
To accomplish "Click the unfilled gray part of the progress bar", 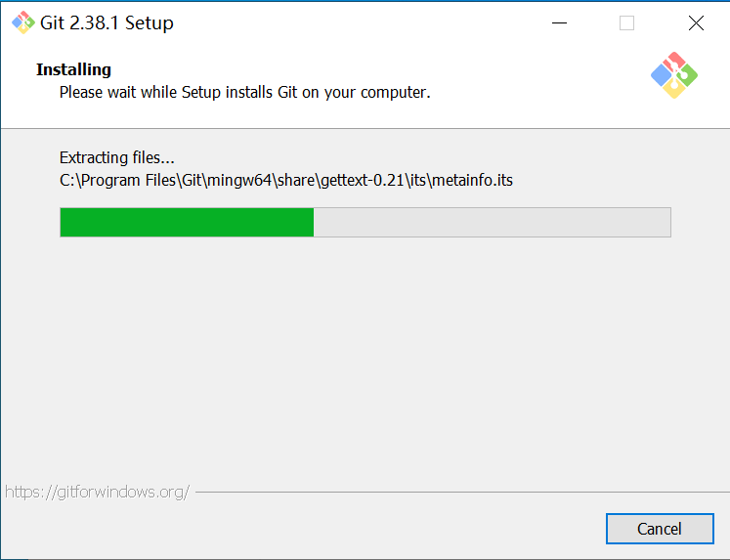I will click(x=492, y=222).
